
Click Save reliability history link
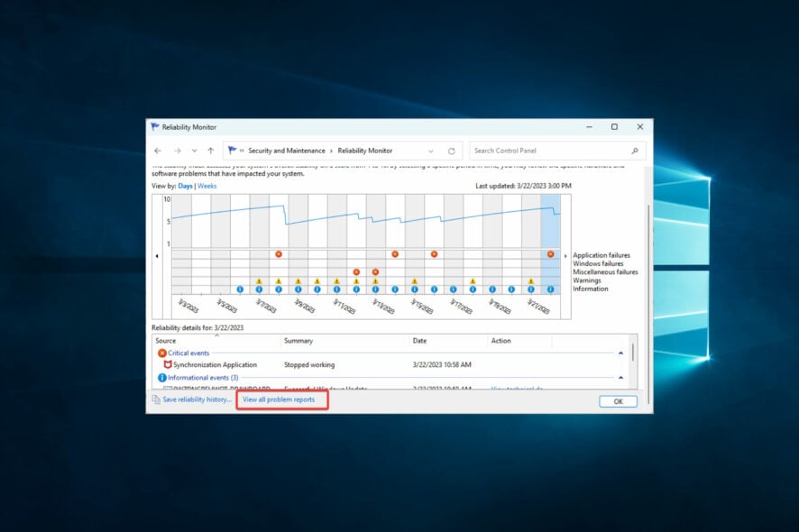point(197,399)
